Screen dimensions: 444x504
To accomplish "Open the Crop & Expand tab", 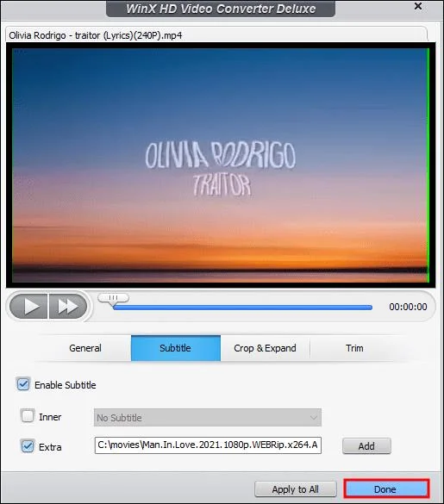I will pos(266,348).
